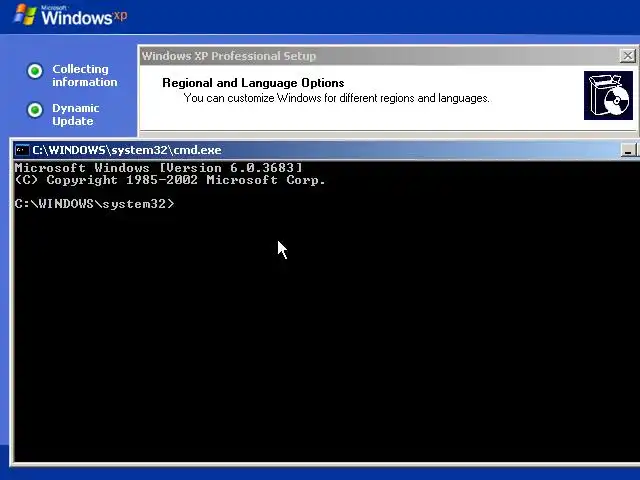Click the 'Regional and Language Options' heading

253,83
